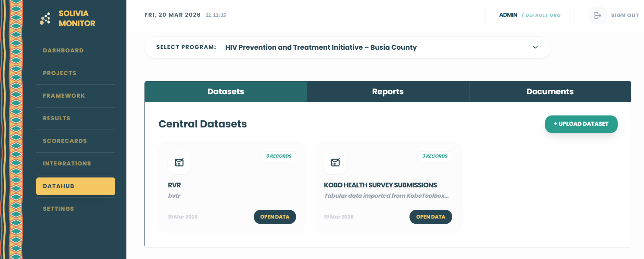This screenshot has width=644, height=259.
Task: Open data for the RVR dataset
Action: point(275,217)
